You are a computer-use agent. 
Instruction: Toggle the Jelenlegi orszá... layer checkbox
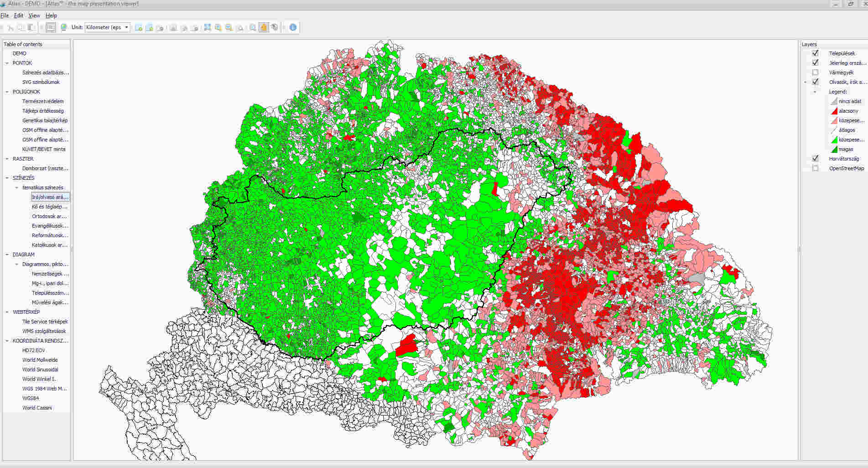(815, 63)
